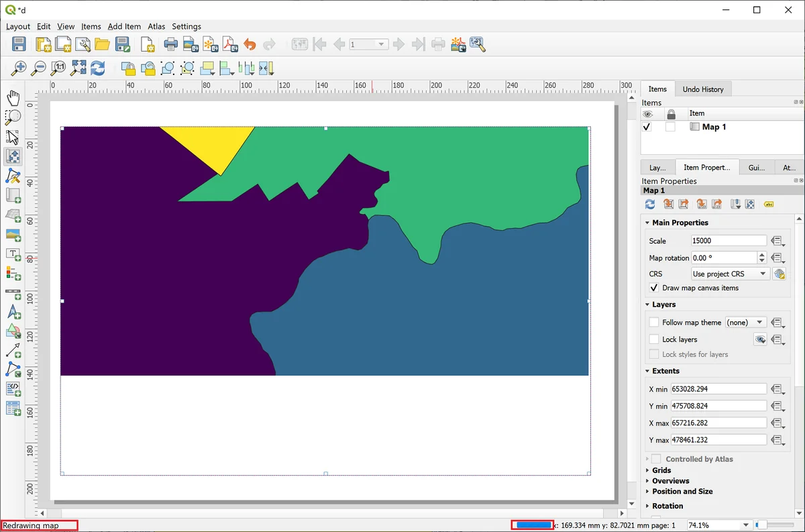Uncheck Draw map canvas items
Viewport: 805px width, 532px height.
(654, 288)
